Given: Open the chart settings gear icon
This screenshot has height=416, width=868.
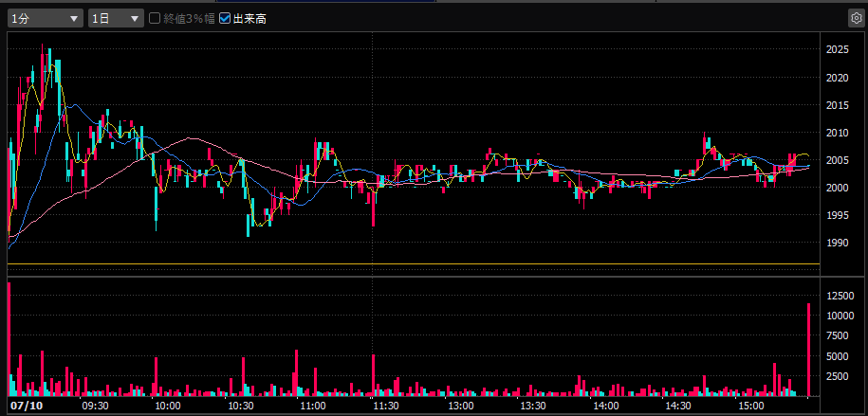Looking at the screenshot, I should click(x=856, y=18).
